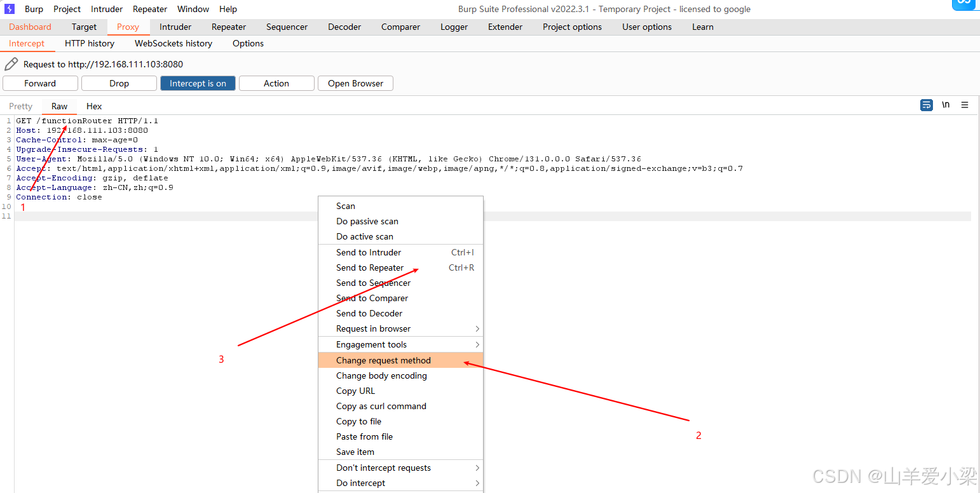The height and width of the screenshot is (493, 980).
Task: Switch editor to Hex view
Action: click(x=94, y=106)
